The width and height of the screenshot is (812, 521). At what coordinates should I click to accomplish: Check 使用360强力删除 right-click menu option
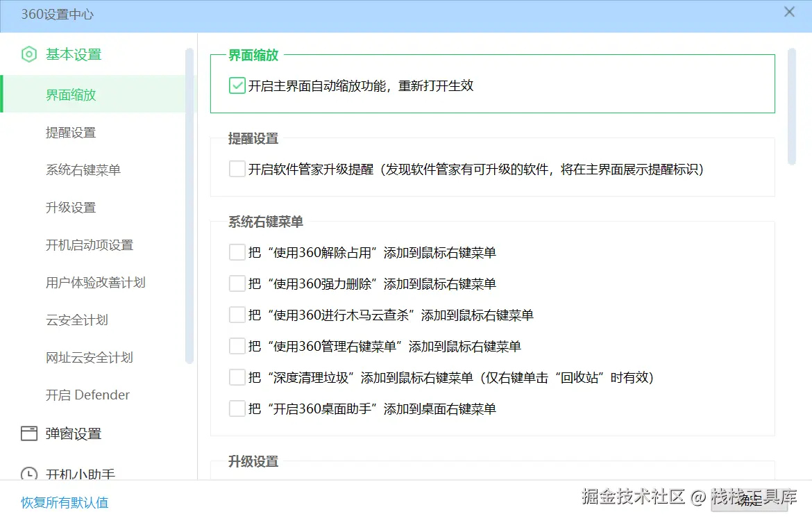tap(237, 283)
